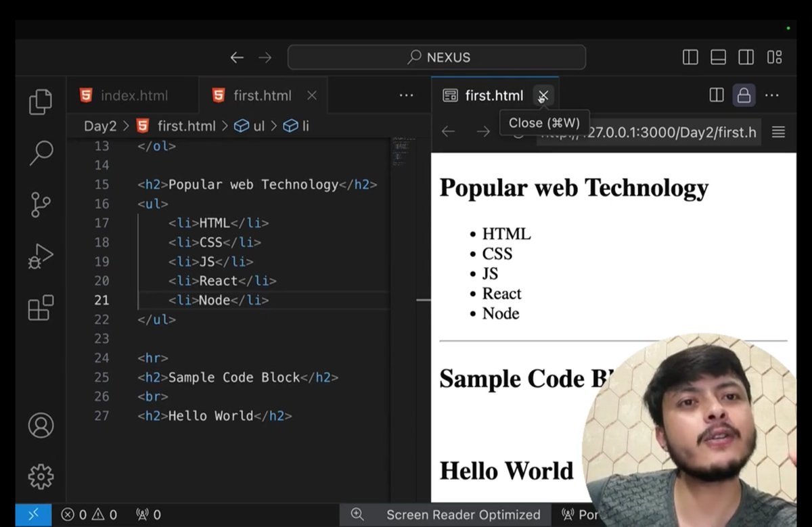Click Hello World heading in preview
Viewport: 812px width, 527px height.
point(507,470)
